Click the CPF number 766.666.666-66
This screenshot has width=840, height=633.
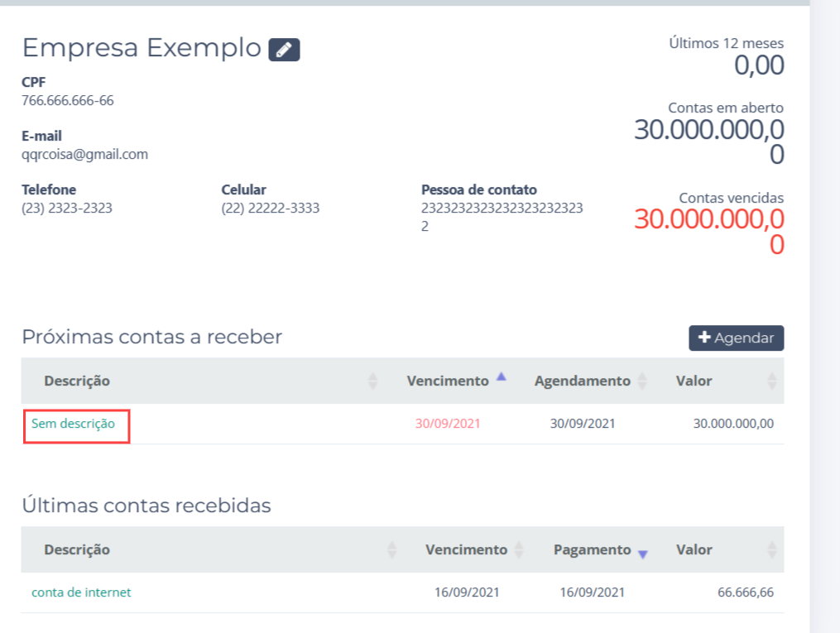67,101
